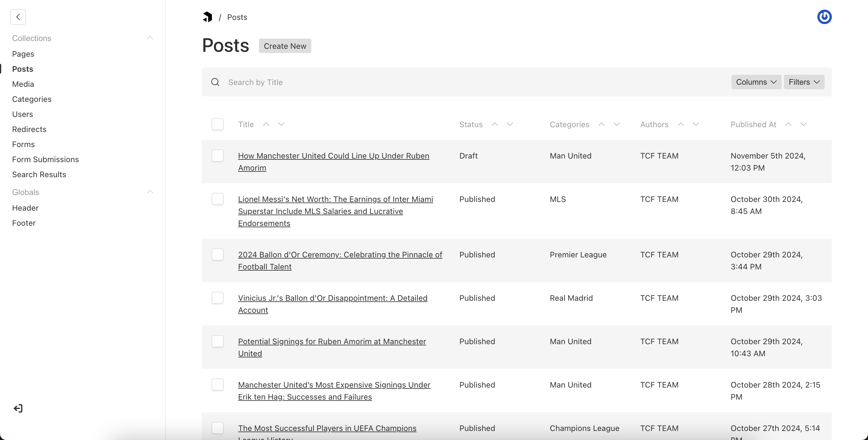Viewport: 868px width, 440px height.
Task: Toggle the select-all header checkbox
Action: (x=217, y=124)
